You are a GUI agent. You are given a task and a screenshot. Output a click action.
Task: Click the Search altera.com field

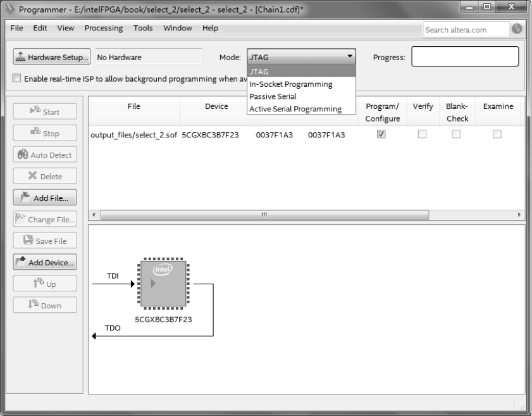tap(466, 30)
